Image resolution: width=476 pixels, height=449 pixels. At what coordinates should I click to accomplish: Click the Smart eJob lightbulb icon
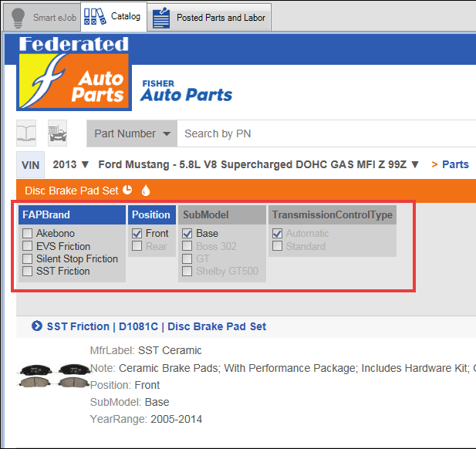tap(18, 18)
